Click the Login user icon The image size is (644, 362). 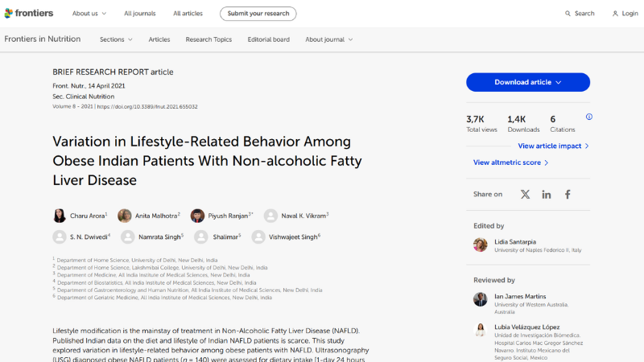point(615,14)
